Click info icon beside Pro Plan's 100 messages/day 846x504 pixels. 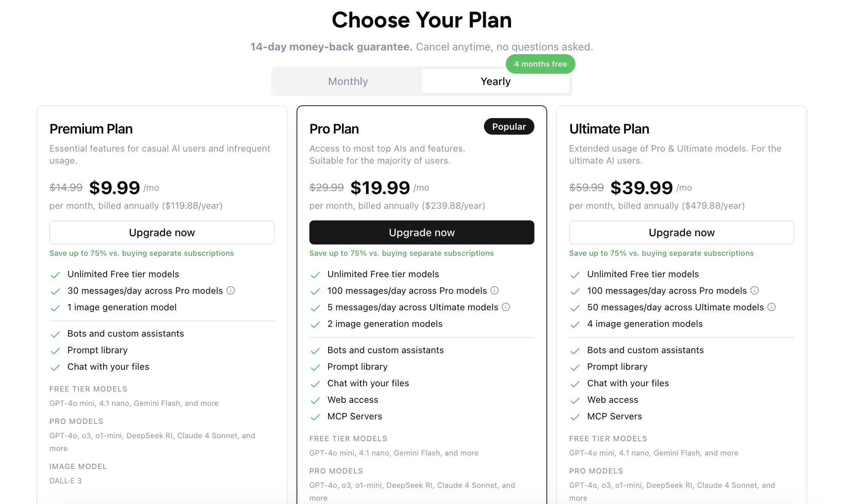495,290
